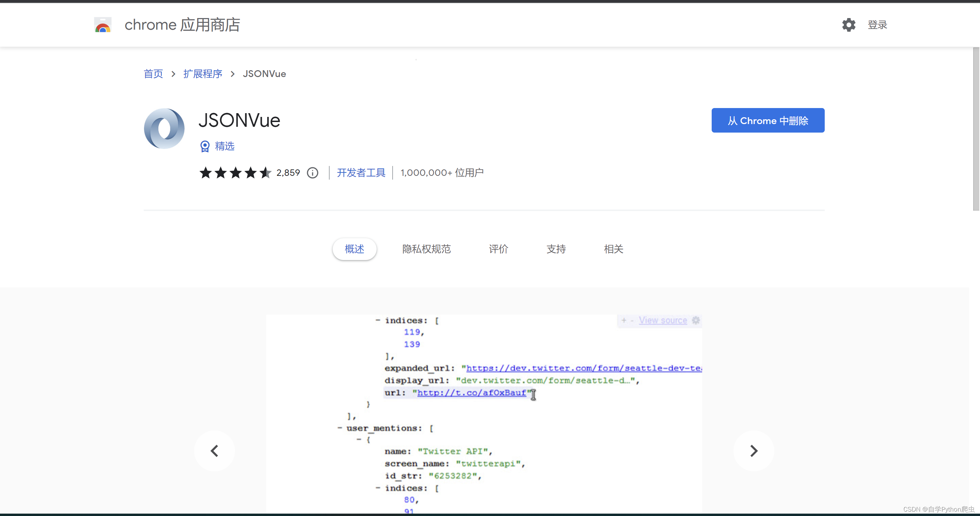Show next screenshot with right arrow
This screenshot has width=980, height=516.
(x=754, y=451)
